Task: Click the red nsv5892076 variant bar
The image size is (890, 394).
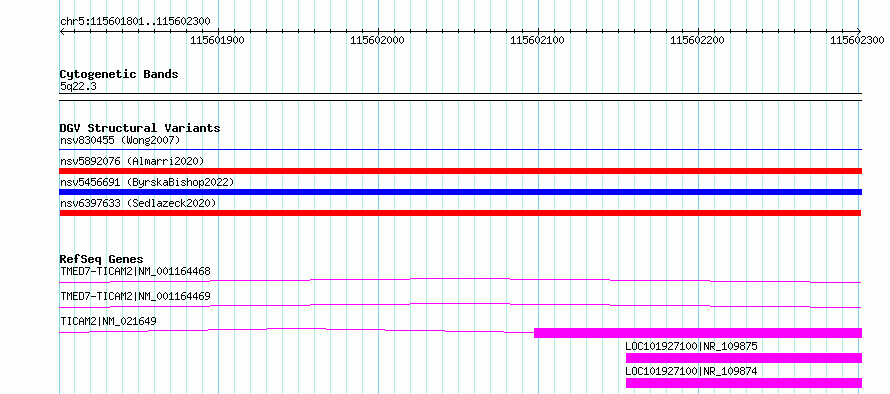Action: tap(460, 171)
